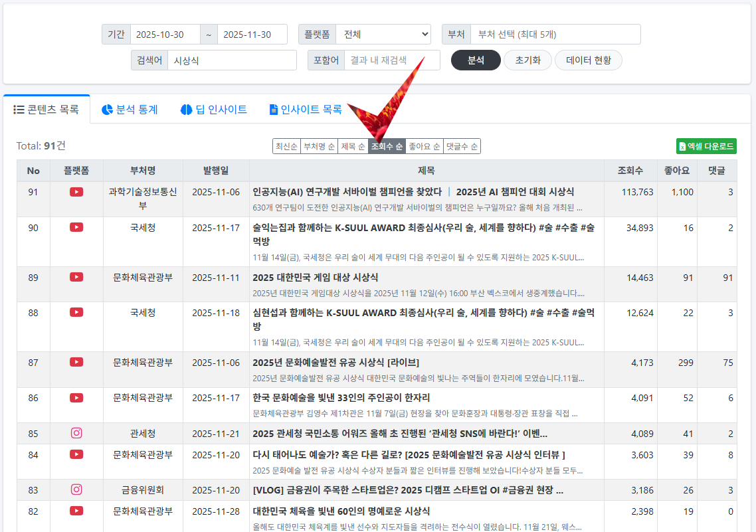This screenshot has height=532, width=756.
Task: Click the Instagram icon on the 금융위원회 row
Action: (76, 488)
